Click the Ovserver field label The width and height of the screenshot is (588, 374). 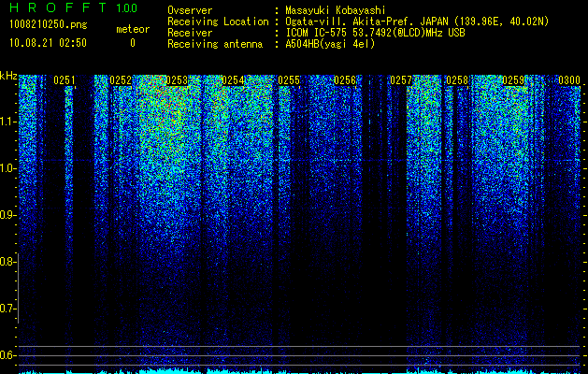click(x=190, y=10)
